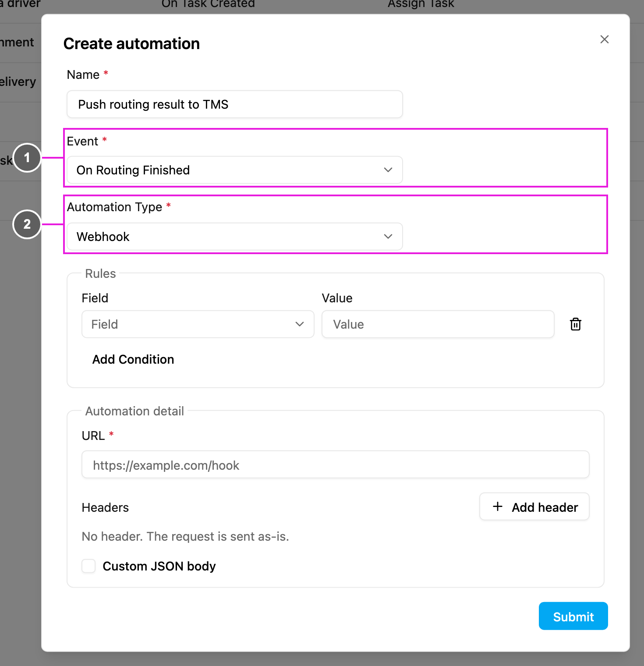Click the Event field label
The height and width of the screenshot is (666, 644).
click(x=83, y=141)
